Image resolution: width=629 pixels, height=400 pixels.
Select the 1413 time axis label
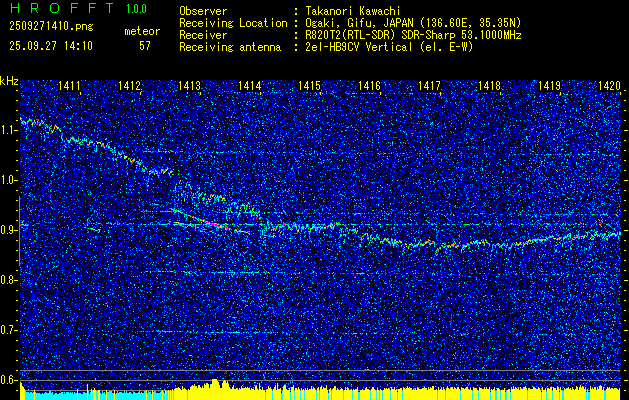click(x=190, y=87)
